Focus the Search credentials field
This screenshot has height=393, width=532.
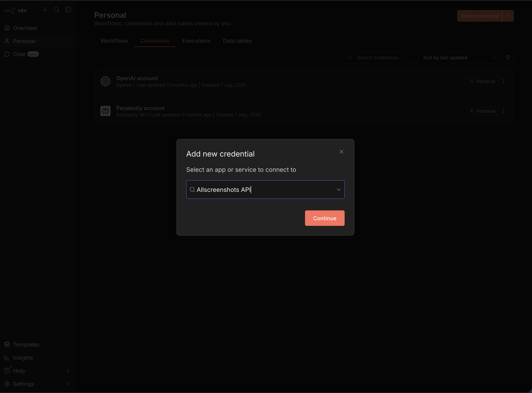click(380, 58)
